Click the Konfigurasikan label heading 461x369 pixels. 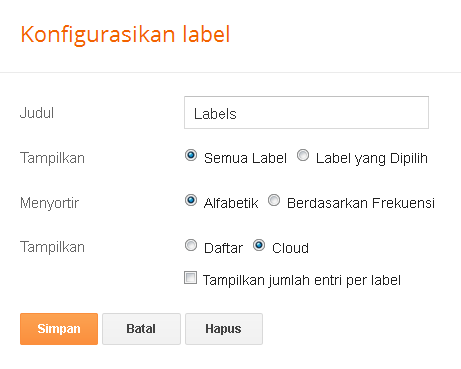click(125, 35)
